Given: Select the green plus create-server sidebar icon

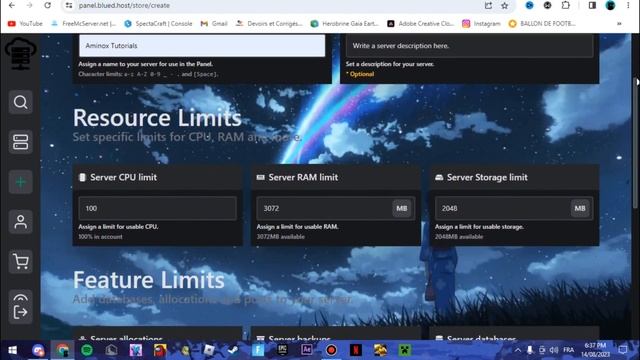Looking at the screenshot, I should [x=20, y=182].
